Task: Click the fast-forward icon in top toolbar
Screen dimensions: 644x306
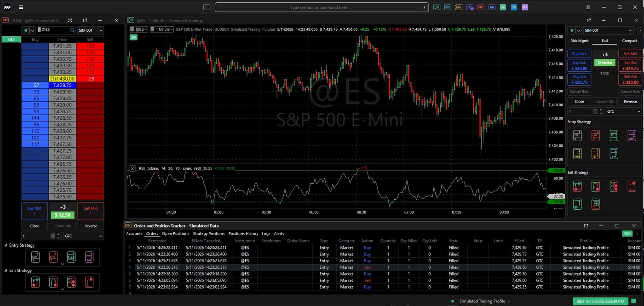Action: [492, 7]
